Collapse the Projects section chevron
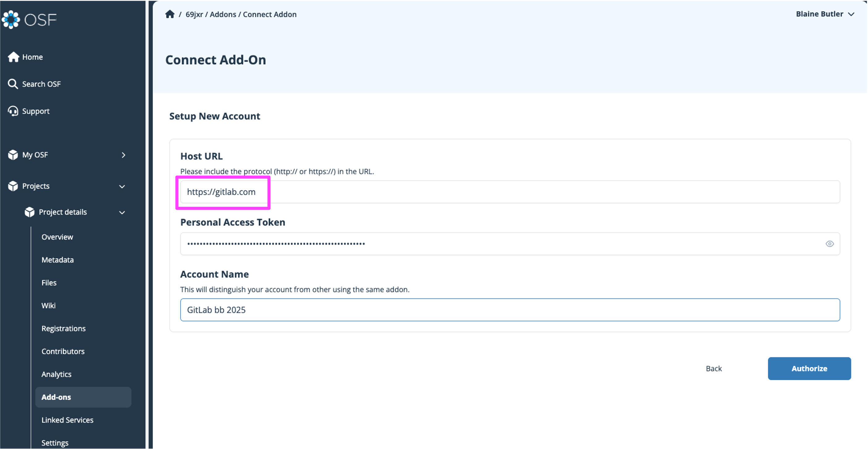Screen dimensions: 868x449 [x=122, y=186]
